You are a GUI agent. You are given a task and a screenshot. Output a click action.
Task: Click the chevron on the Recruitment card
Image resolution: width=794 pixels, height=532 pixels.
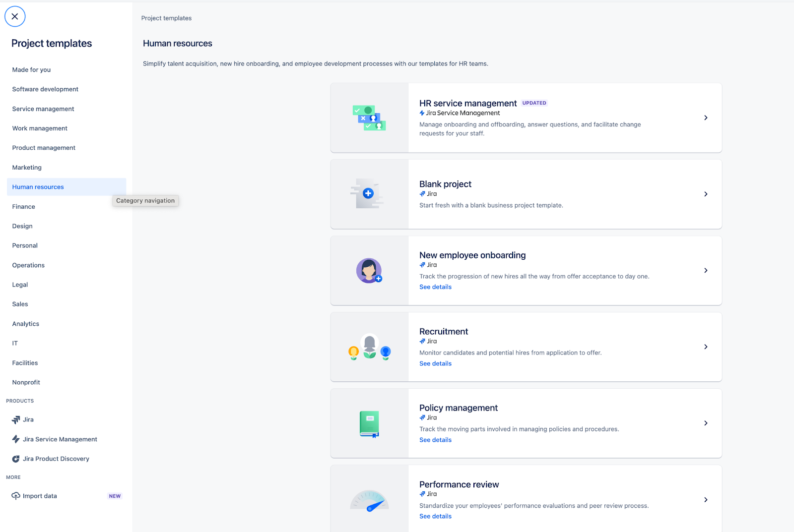coord(706,347)
